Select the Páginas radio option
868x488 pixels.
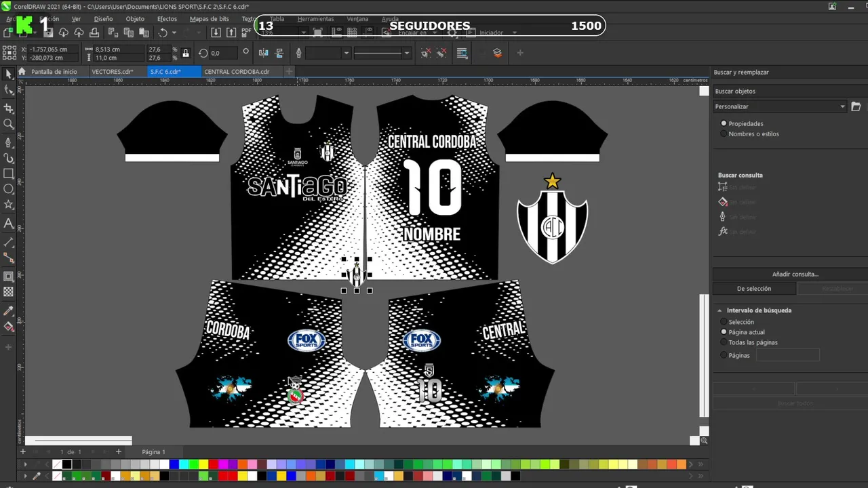[x=724, y=355]
